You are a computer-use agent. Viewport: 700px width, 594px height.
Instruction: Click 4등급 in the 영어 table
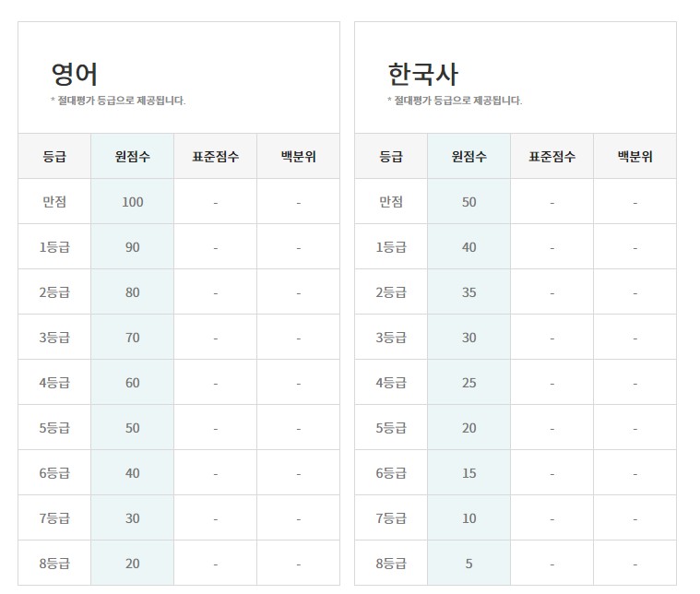(54, 383)
